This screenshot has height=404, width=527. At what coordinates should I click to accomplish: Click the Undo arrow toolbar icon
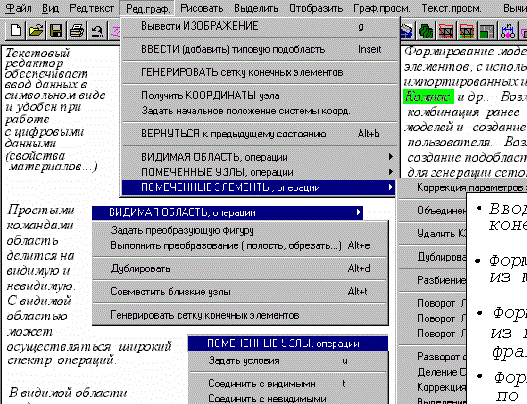pos(97,31)
